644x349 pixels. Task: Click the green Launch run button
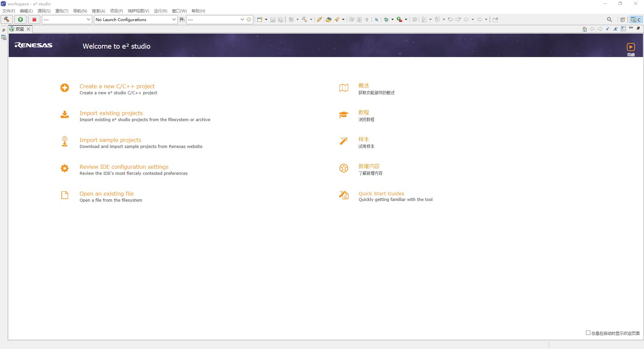tap(20, 19)
